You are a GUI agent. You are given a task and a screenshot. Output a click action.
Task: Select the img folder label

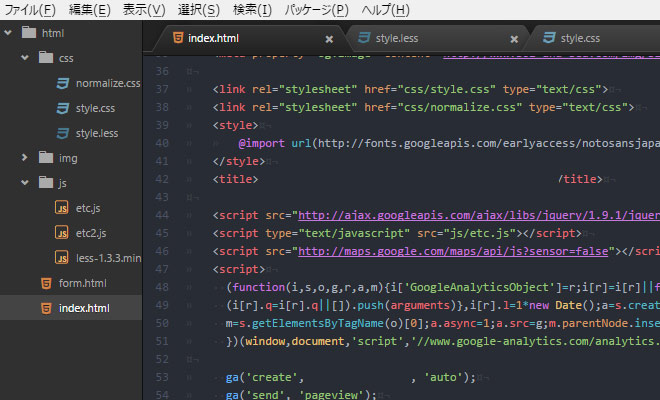point(68,158)
